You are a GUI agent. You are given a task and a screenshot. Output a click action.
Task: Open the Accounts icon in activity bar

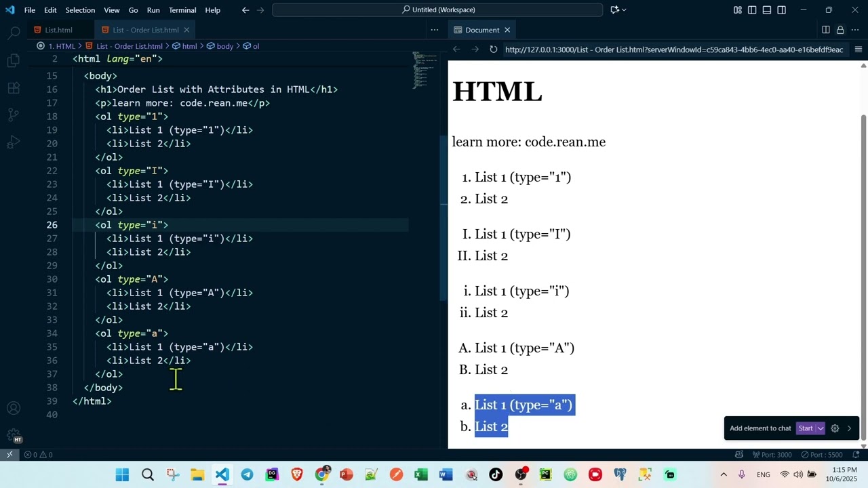(14, 409)
